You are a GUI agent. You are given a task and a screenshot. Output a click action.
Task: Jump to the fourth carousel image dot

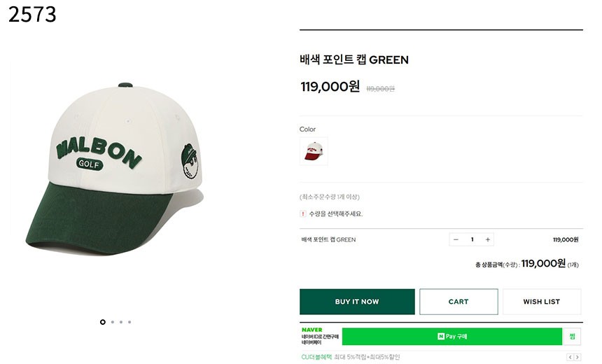(x=129, y=322)
